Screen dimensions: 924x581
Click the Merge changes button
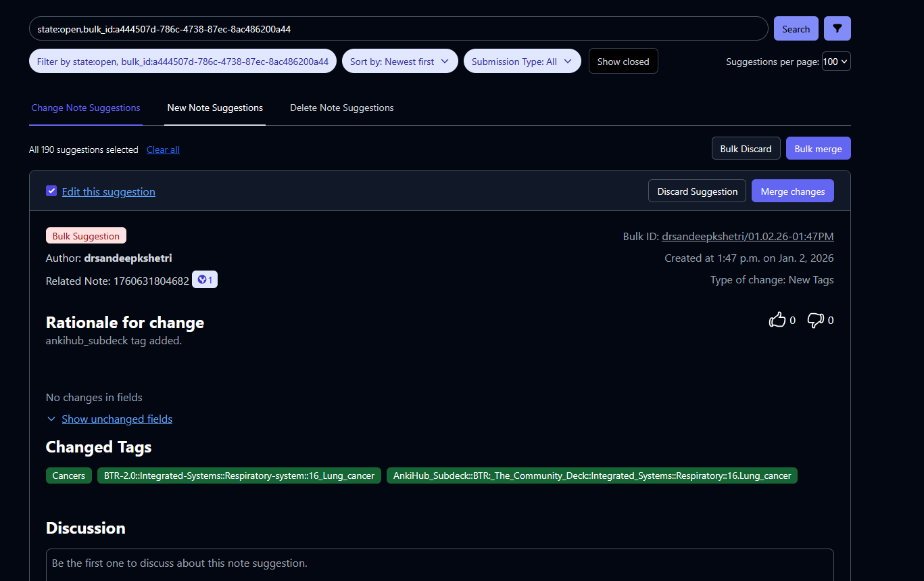pyautogui.click(x=792, y=191)
